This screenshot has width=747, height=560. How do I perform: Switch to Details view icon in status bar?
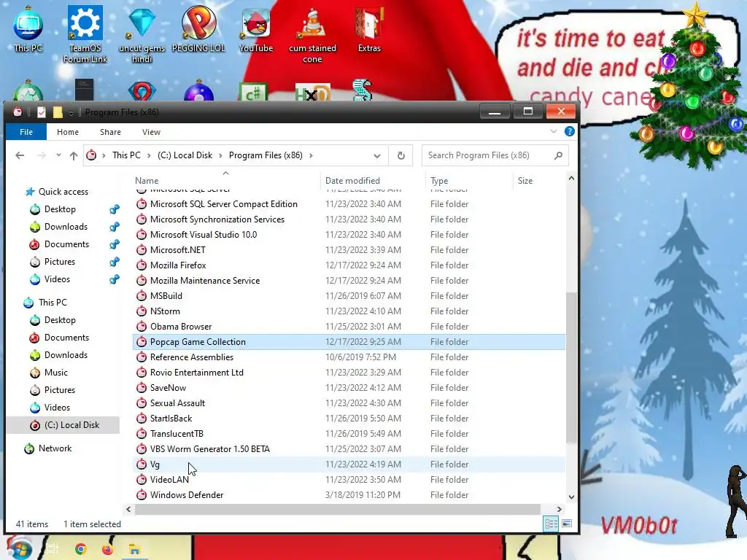tap(551, 524)
